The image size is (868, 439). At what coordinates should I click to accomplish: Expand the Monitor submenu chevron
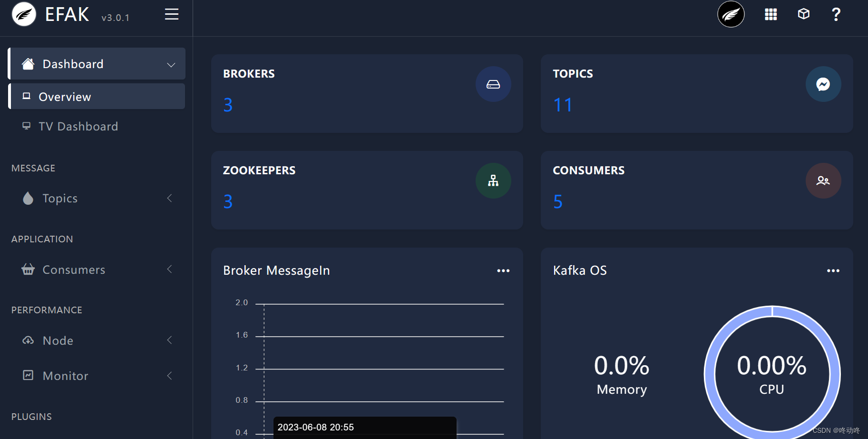pos(169,376)
